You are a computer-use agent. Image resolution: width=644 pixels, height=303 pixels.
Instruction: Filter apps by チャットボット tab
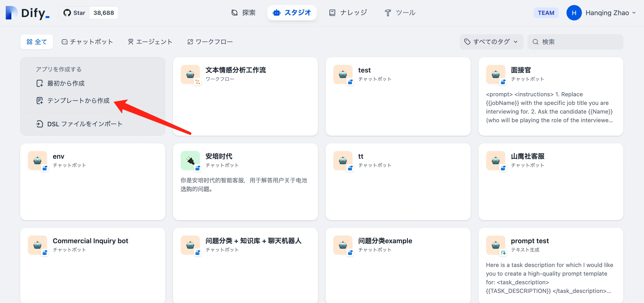(x=87, y=42)
